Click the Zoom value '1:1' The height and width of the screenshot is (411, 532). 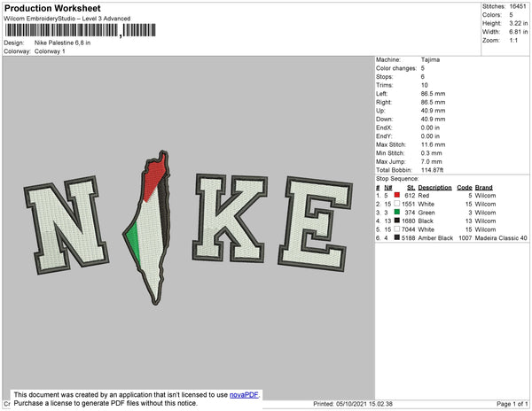pos(513,41)
